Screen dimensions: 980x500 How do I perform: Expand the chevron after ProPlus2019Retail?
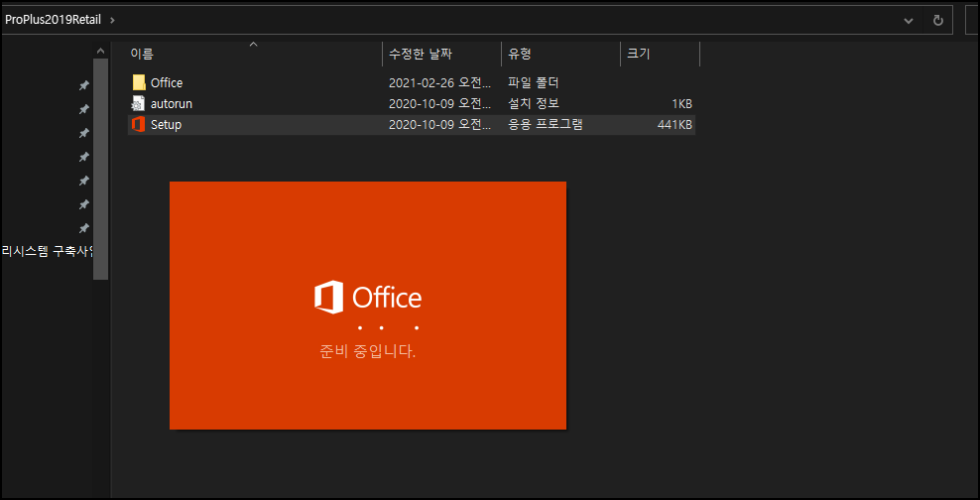[x=112, y=20]
